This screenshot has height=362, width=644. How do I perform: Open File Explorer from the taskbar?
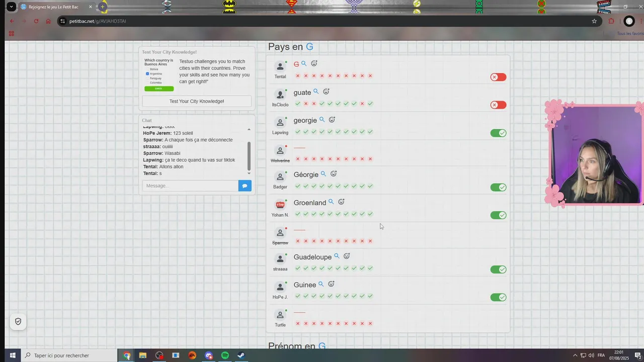tap(143, 355)
